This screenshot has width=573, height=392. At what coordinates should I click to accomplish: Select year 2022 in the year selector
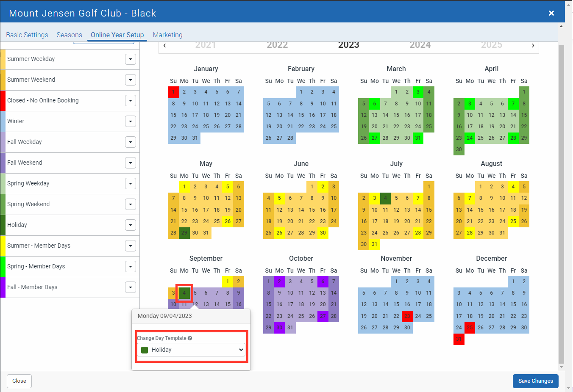tap(277, 45)
